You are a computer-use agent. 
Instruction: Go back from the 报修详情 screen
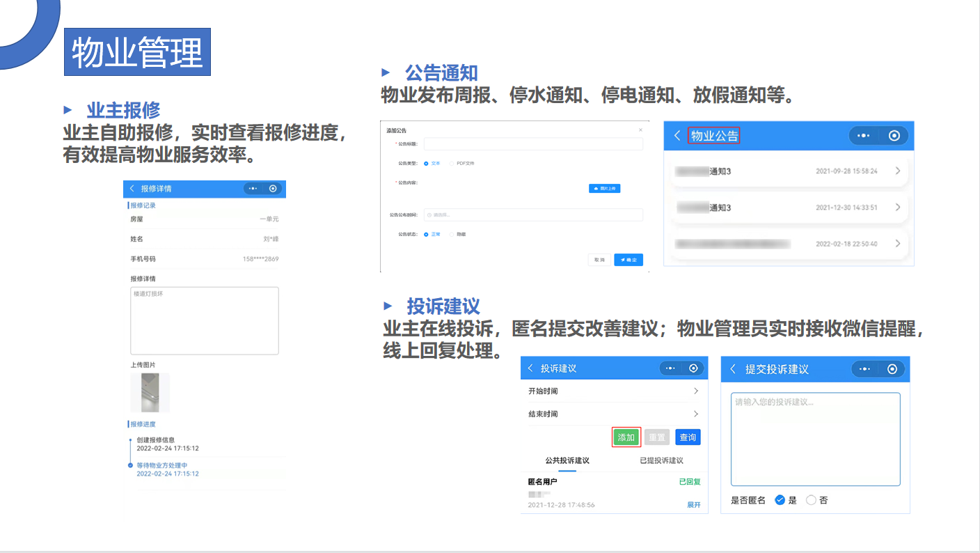pos(132,189)
